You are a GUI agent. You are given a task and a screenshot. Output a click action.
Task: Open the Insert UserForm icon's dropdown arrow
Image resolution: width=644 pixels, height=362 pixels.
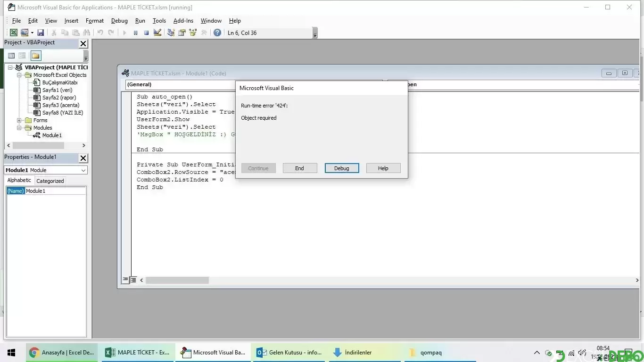point(32,33)
